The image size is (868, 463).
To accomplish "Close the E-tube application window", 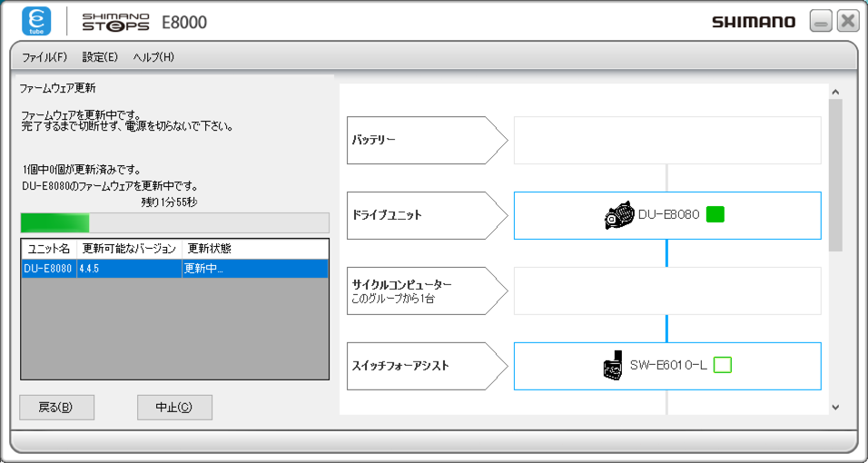I will 847,23.
